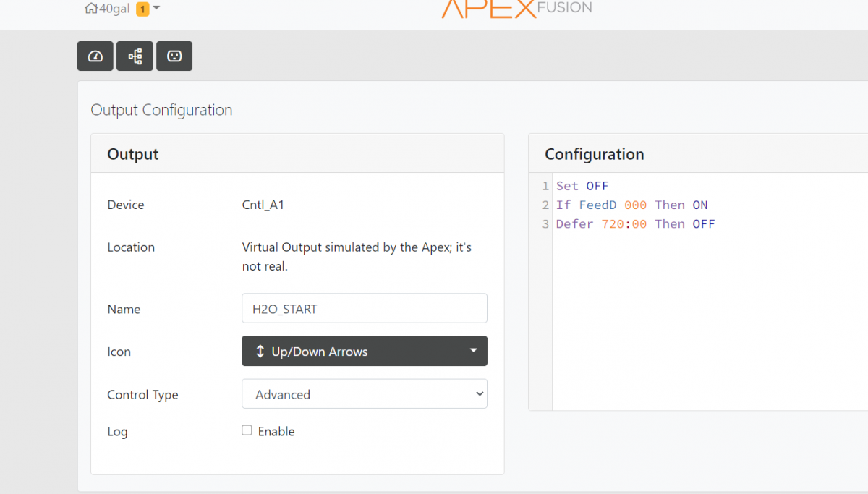Image resolution: width=868 pixels, height=494 pixels.
Task: Click the home icon beside 40gal
Action: coord(91,9)
